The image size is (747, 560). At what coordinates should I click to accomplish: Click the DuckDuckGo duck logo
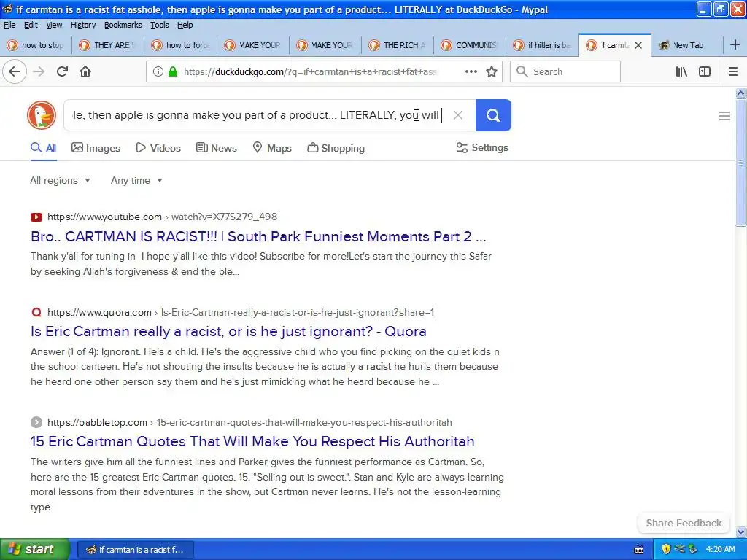pos(42,115)
